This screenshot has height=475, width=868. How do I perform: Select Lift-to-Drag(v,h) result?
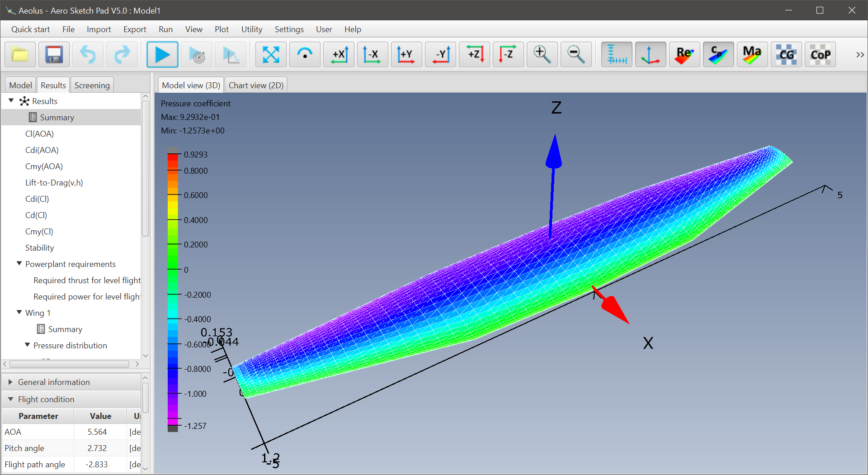[x=54, y=182]
